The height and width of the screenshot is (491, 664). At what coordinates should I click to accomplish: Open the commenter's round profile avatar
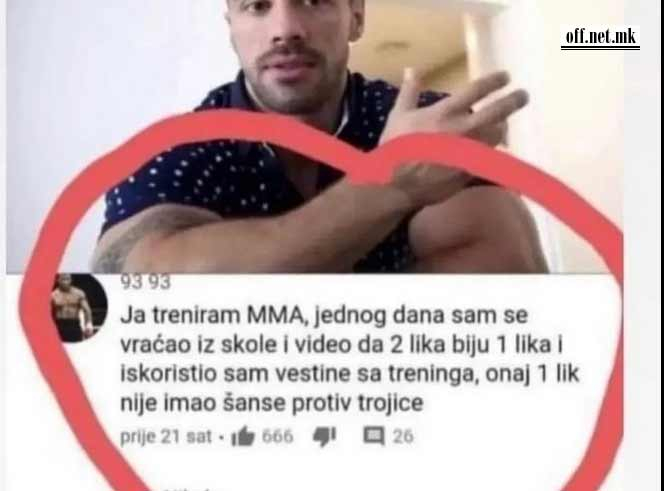tap(79, 307)
